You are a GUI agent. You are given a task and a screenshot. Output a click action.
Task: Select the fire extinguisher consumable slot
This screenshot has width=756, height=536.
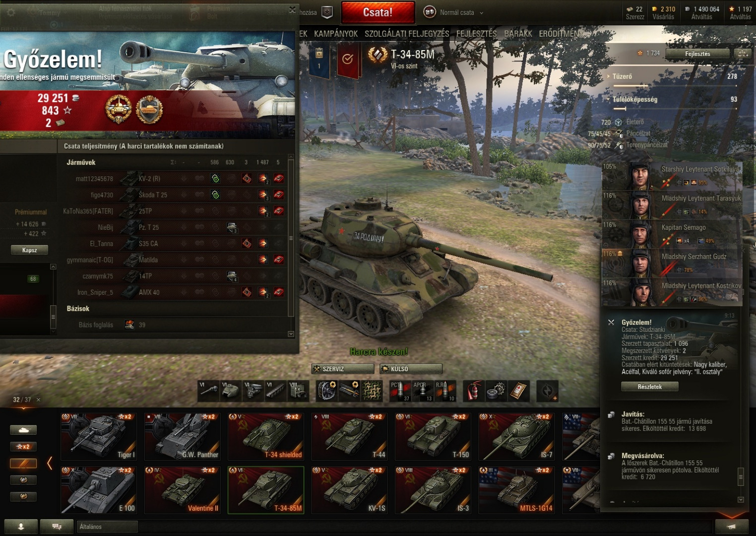tap(474, 391)
